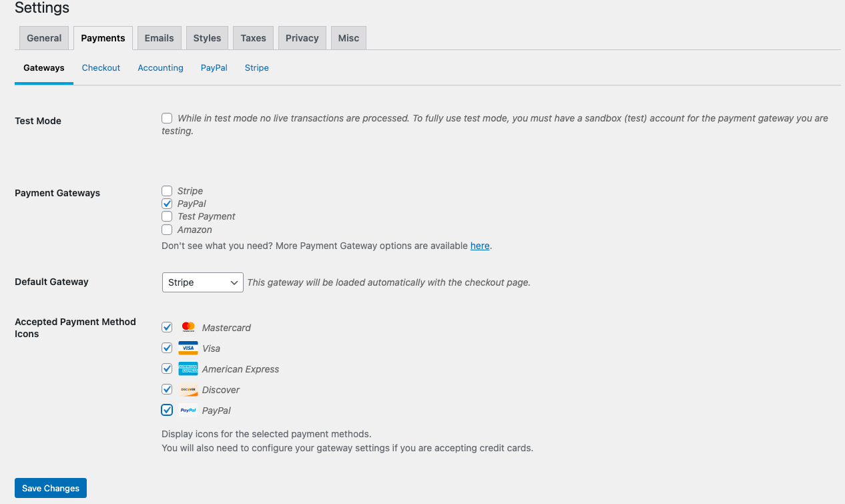The image size is (845, 504).
Task: Uncheck the Mastercard icon checkbox
Action: coord(167,327)
